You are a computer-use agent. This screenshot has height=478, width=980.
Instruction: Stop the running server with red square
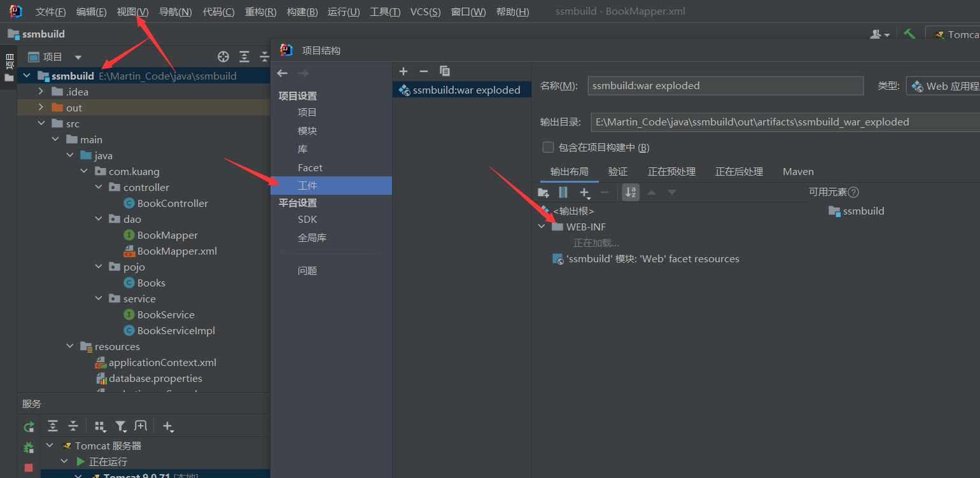29,468
